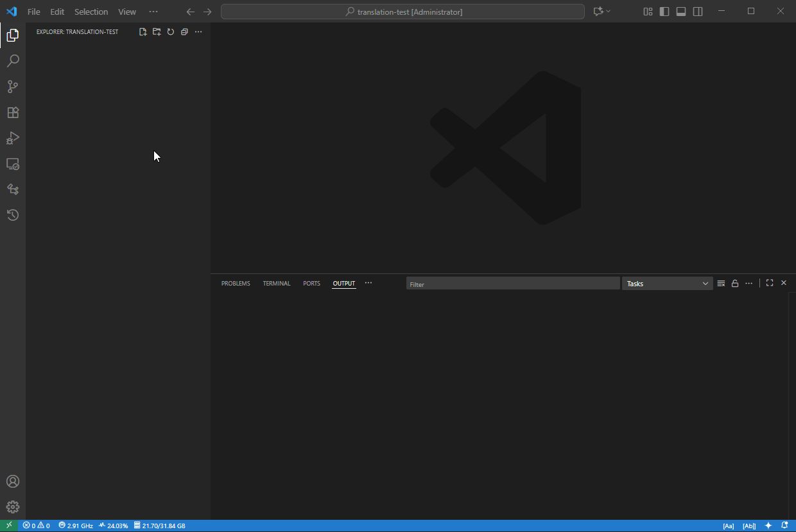Toggle the primary side bar

pyautogui.click(x=664, y=12)
